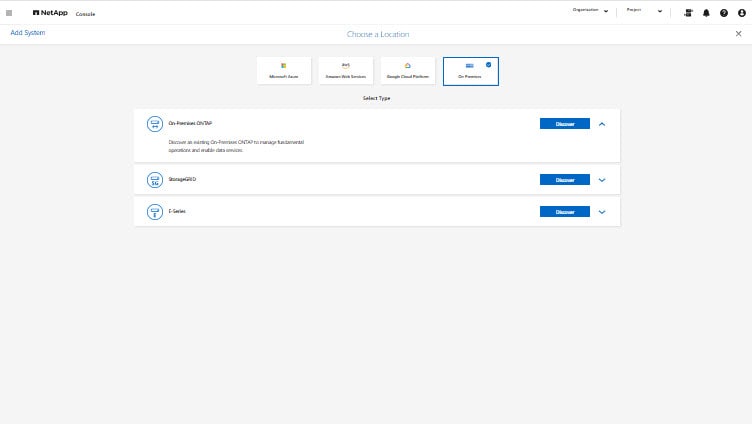Open the Project dropdown
The height and width of the screenshot is (424, 752).
[x=645, y=10]
